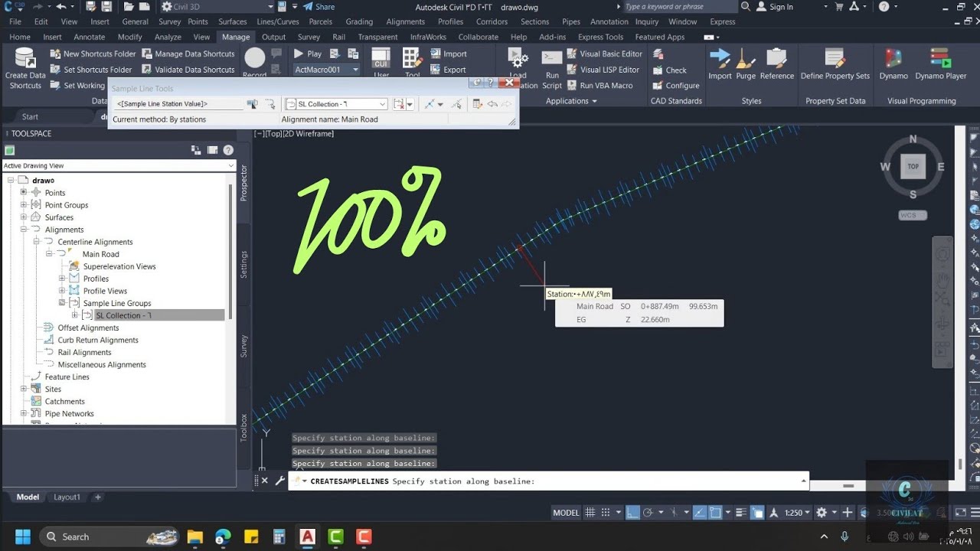Click the sample line entity editor icon
The width and height of the screenshot is (980, 551).
pos(478,104)
